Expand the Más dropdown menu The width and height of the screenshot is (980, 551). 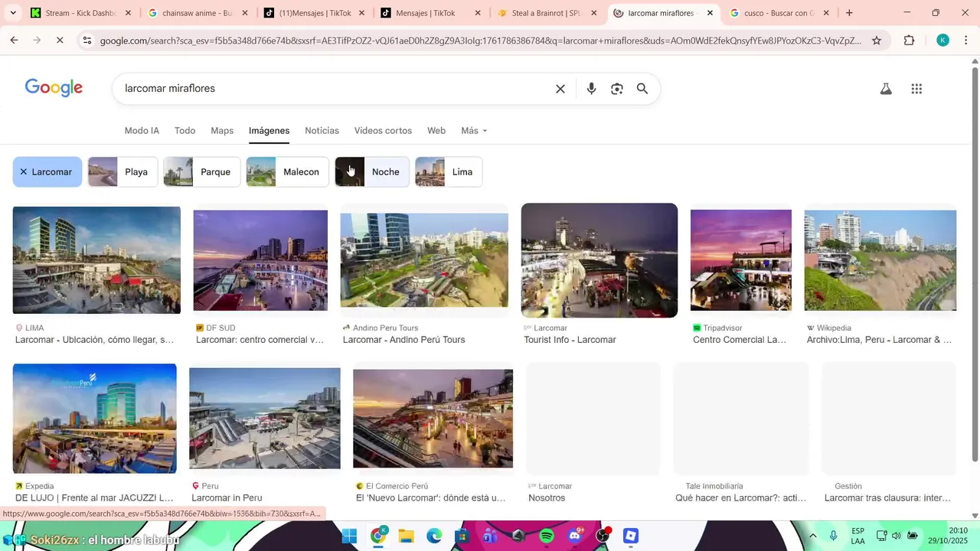474,131
